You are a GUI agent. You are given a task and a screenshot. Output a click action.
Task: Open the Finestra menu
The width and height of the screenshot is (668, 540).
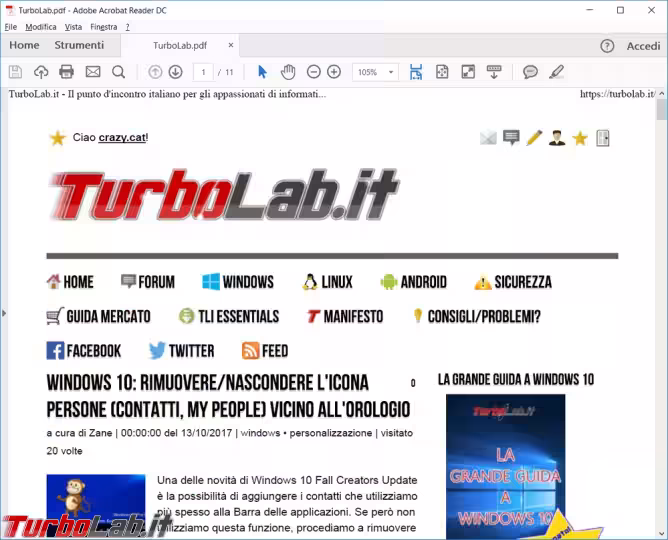pos(104,27)
